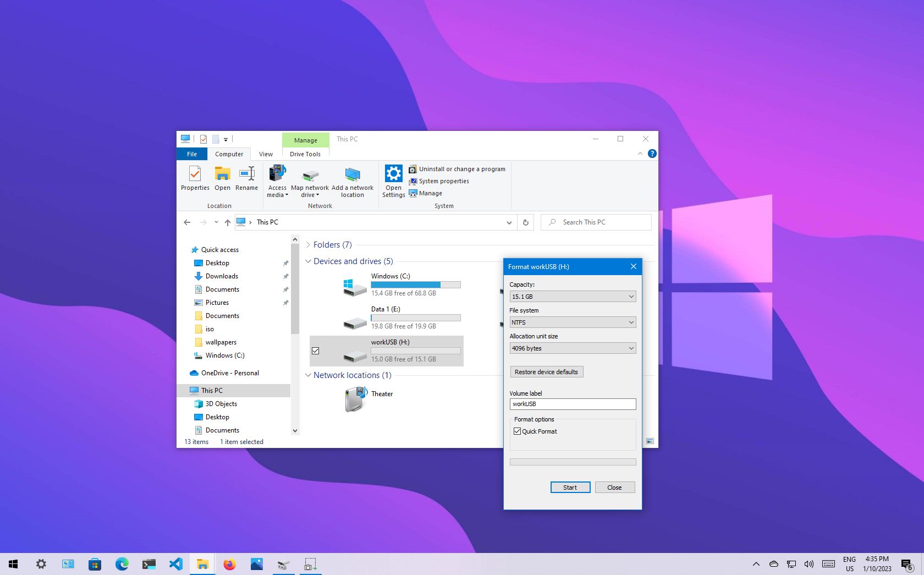Uncheck the workUSB (H:) drive selection box
This screenshot has height=575, width=924.
point(316,351)
